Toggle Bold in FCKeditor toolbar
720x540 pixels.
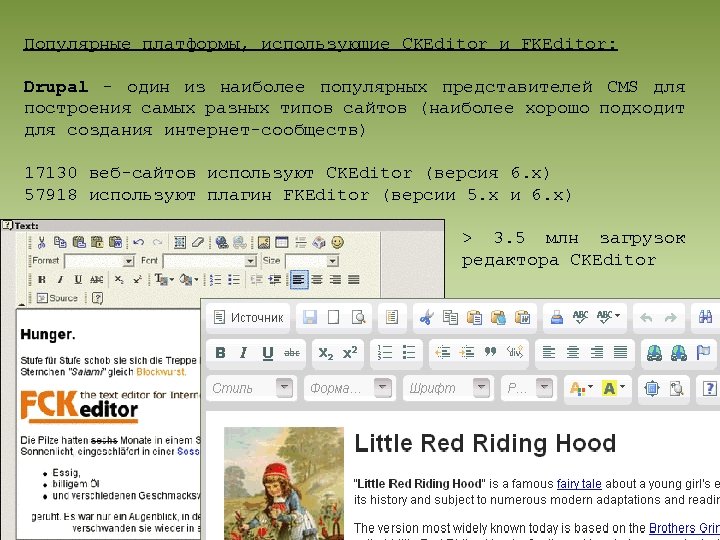41,279
